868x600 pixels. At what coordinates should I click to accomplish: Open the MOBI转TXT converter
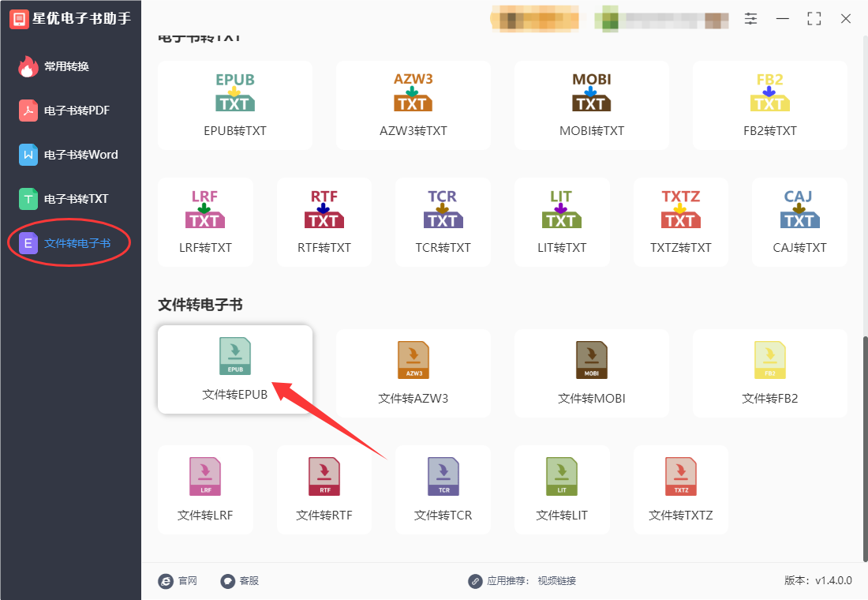591,105
